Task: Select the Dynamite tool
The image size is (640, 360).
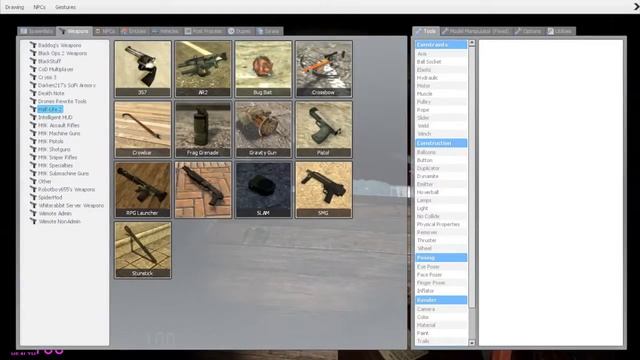Action: pyautogui.click(x=441, y=176)
